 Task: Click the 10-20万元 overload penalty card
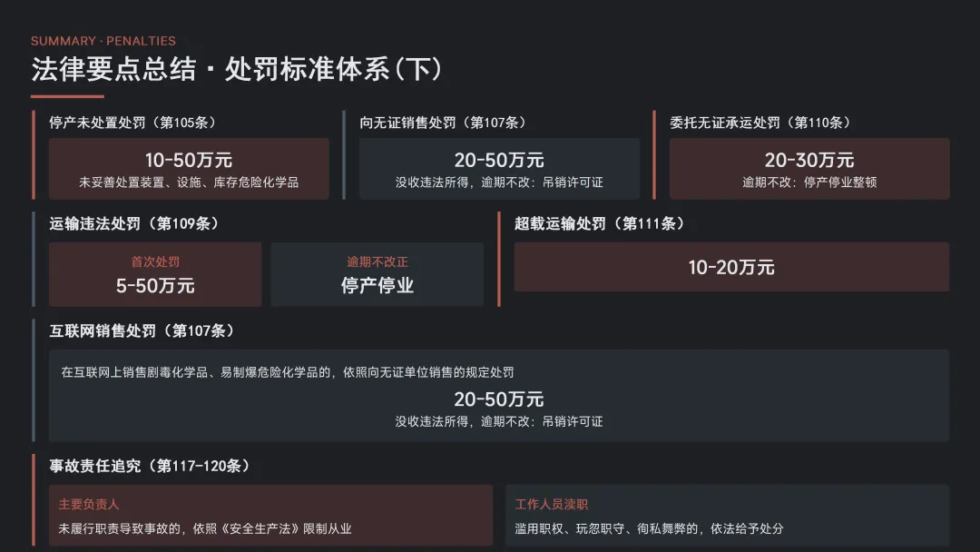point(731,267)
